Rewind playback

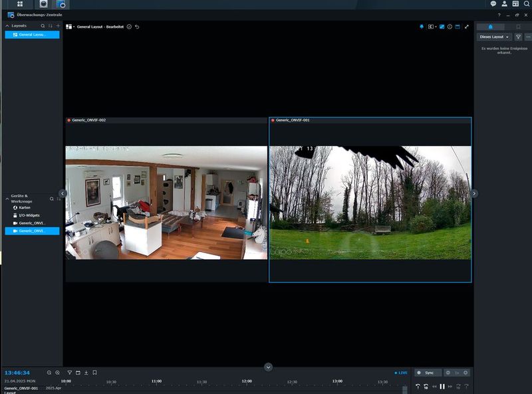(x=434, y=386)
